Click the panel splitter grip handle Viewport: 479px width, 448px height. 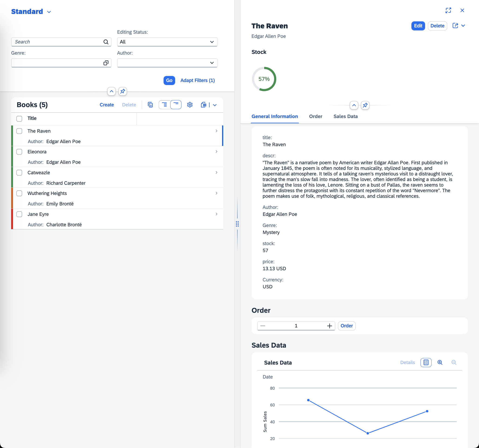coord(237,224)
